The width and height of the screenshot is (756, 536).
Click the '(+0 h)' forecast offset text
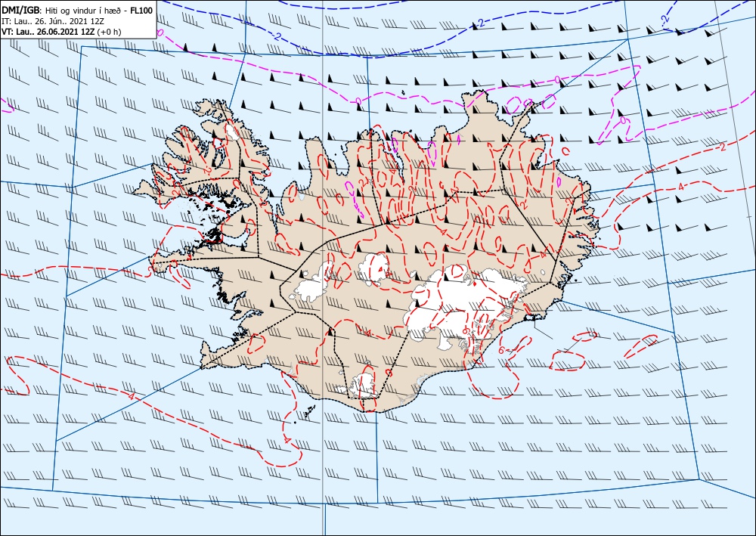point(109,32)
